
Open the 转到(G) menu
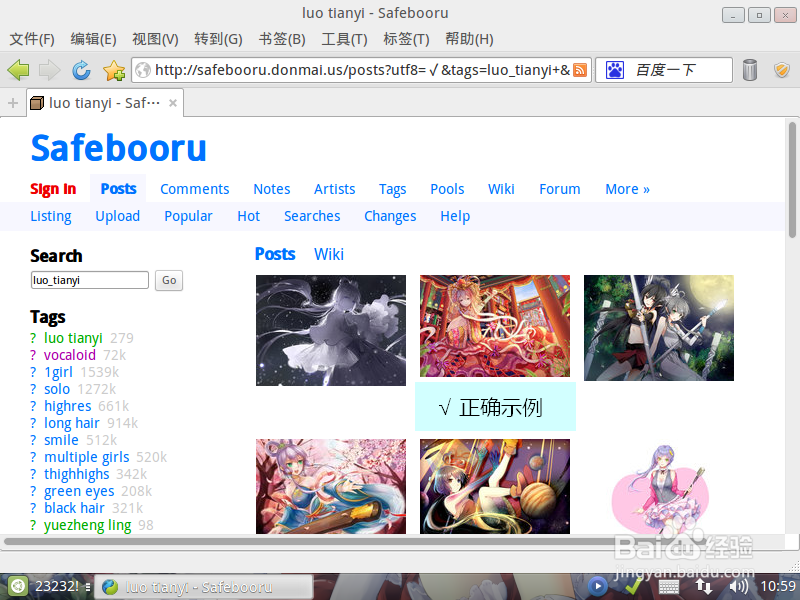(x=218, y=39)
